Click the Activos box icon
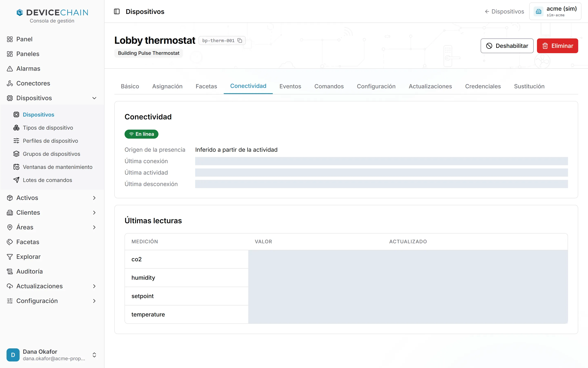 click(10, 198)
